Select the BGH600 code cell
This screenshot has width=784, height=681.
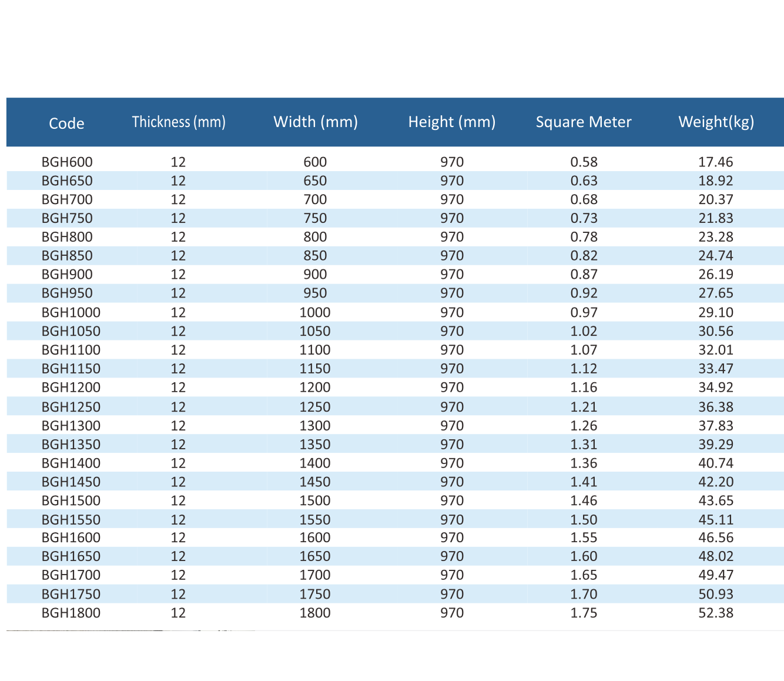click(67, 162)
